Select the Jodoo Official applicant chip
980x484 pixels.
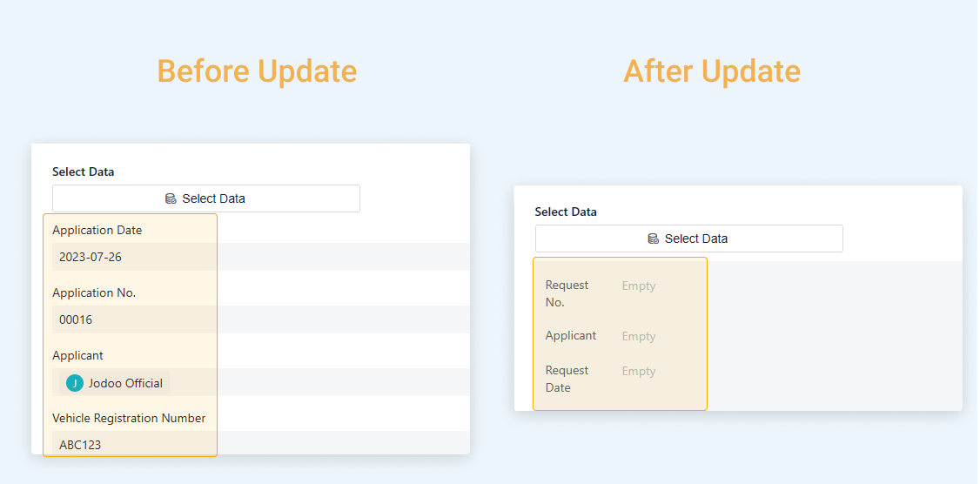(116, 383)
